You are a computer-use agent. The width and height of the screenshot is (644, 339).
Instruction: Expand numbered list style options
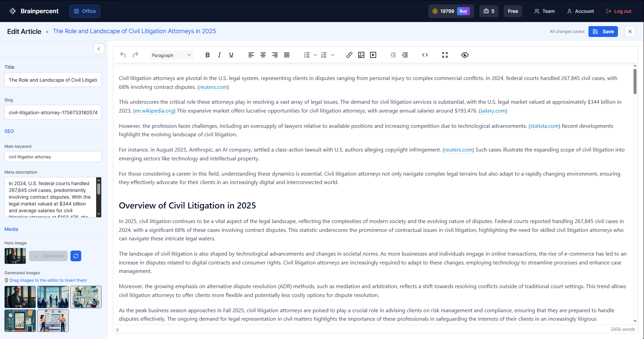[x=332, y=55]
